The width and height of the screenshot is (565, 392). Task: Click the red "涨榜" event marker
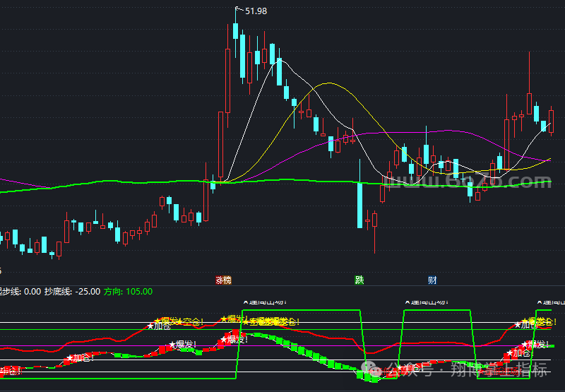[x=223, y=280]
